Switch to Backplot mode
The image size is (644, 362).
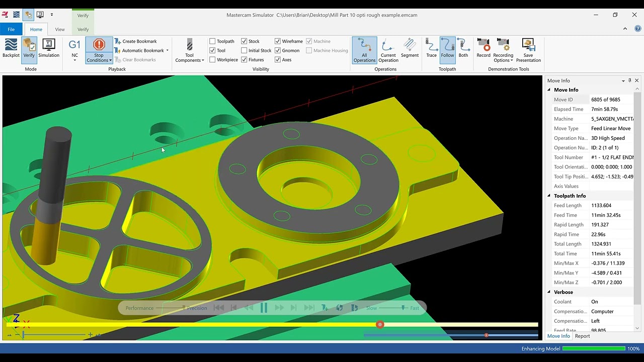tap(11, 49)
